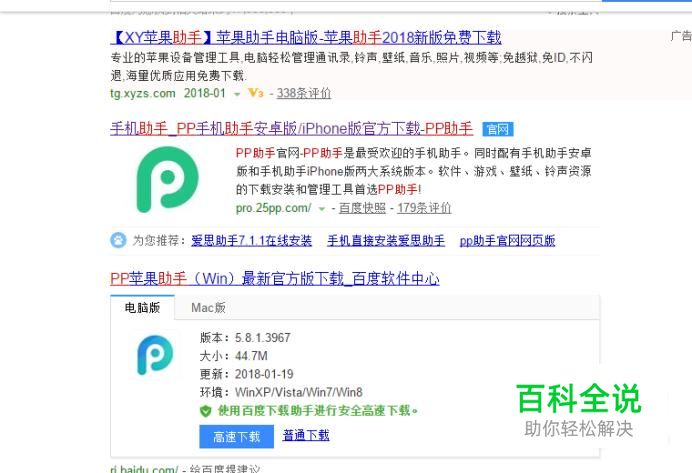Open the 手机助手_PP手机助手安卓版 result title
The image size is (692, 473).
point(291,129)
